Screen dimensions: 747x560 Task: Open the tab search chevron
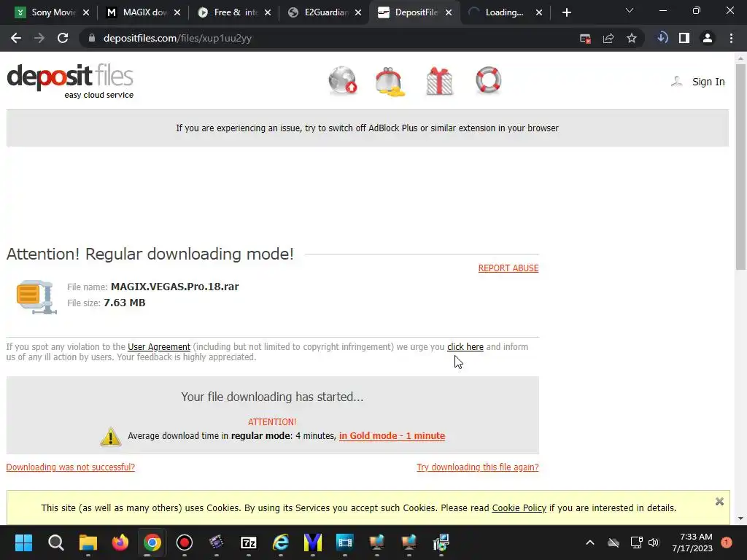point(630,10)
